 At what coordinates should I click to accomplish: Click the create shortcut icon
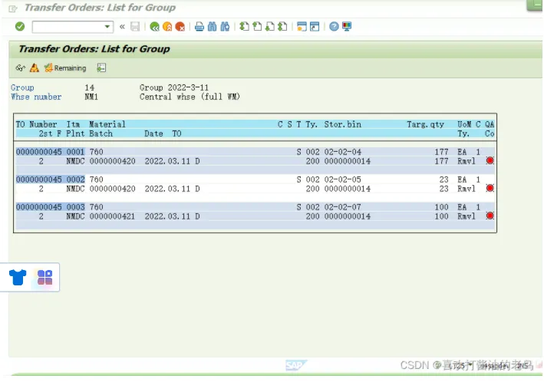(x=315, y=27)
